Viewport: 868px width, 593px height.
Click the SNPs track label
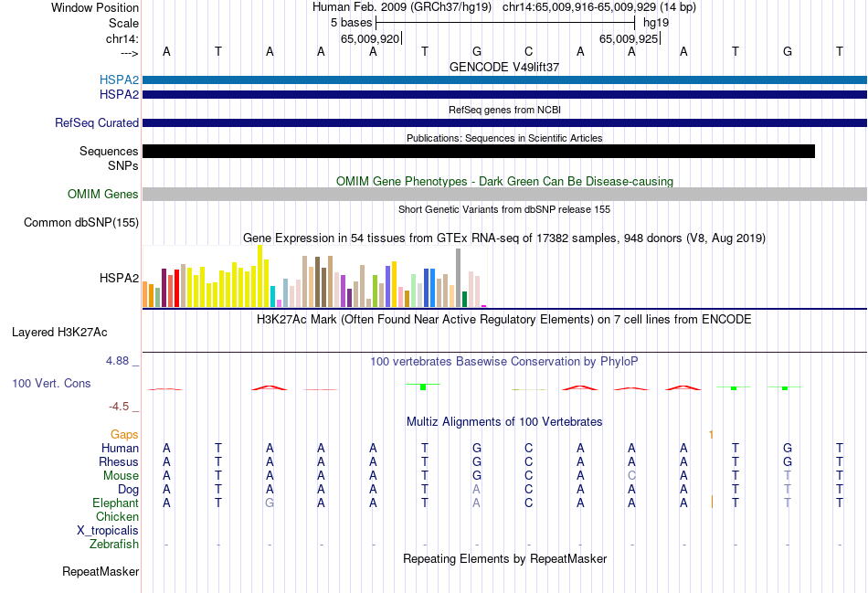click(123, 165)
